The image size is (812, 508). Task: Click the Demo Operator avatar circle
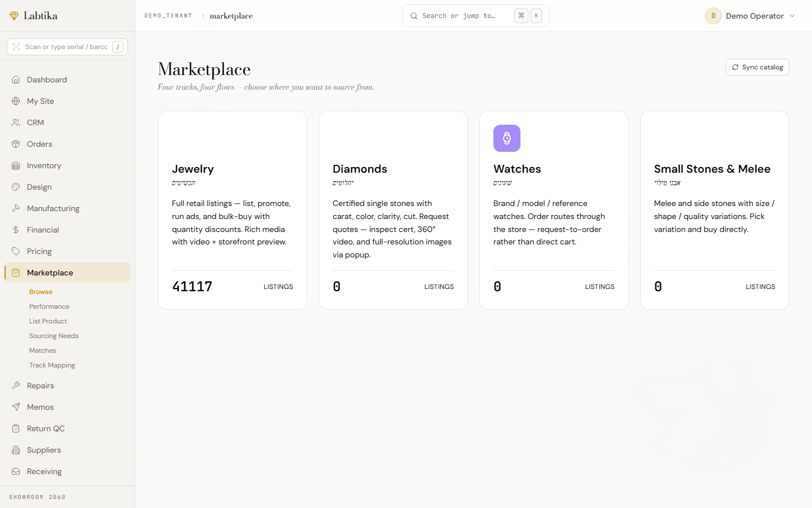tap(713, 16)
